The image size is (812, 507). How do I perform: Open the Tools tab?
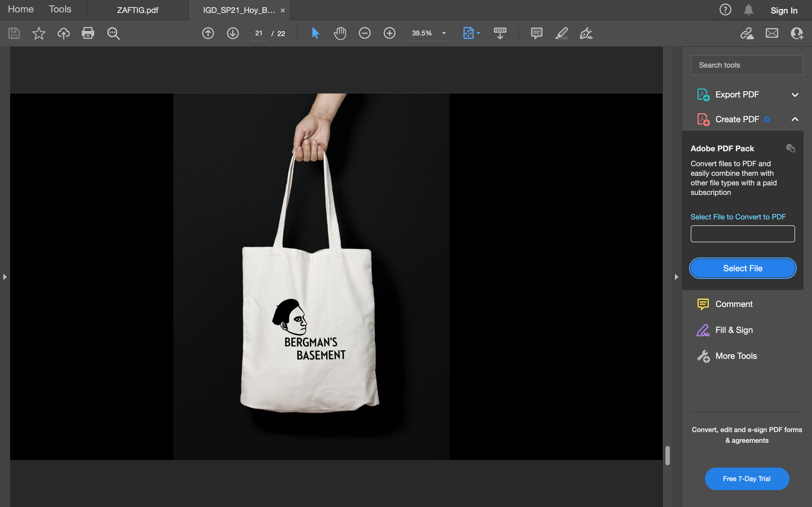coord(60,9)
